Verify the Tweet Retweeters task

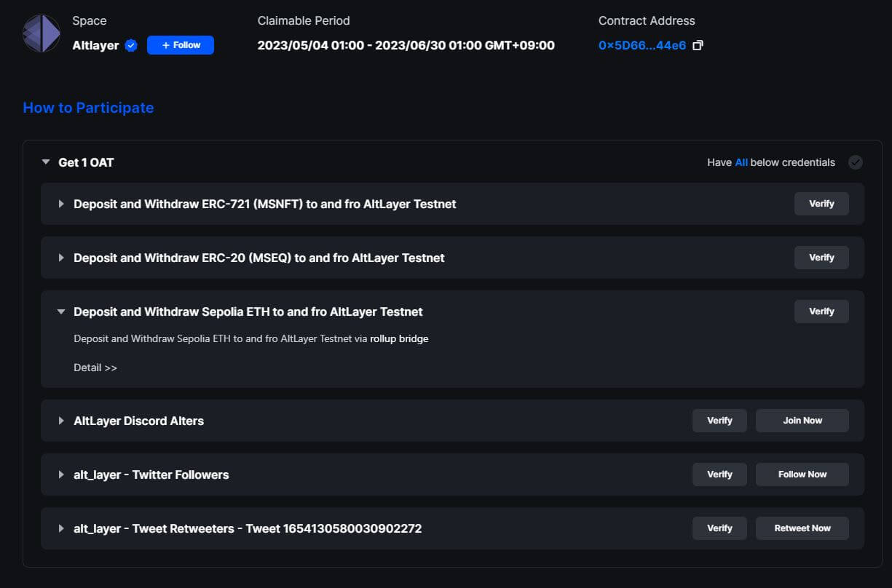point(719,528)
